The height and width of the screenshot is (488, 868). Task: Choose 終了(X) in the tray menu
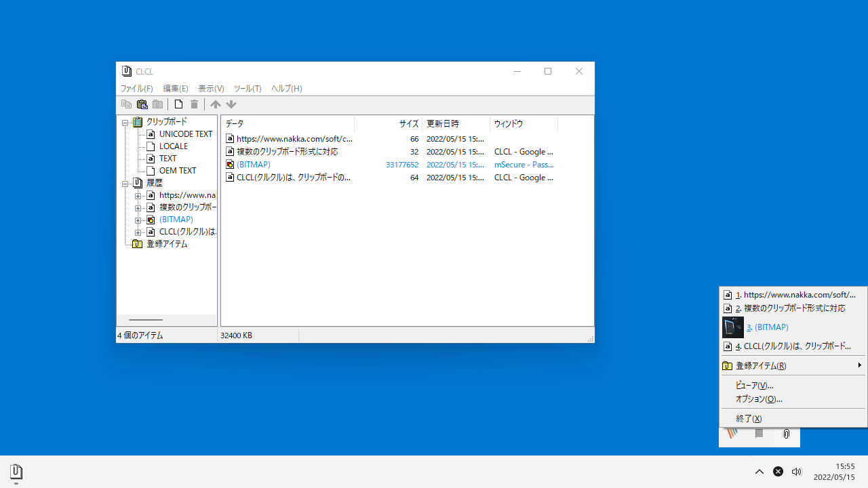pyautogui.click(x=793, y=419)
